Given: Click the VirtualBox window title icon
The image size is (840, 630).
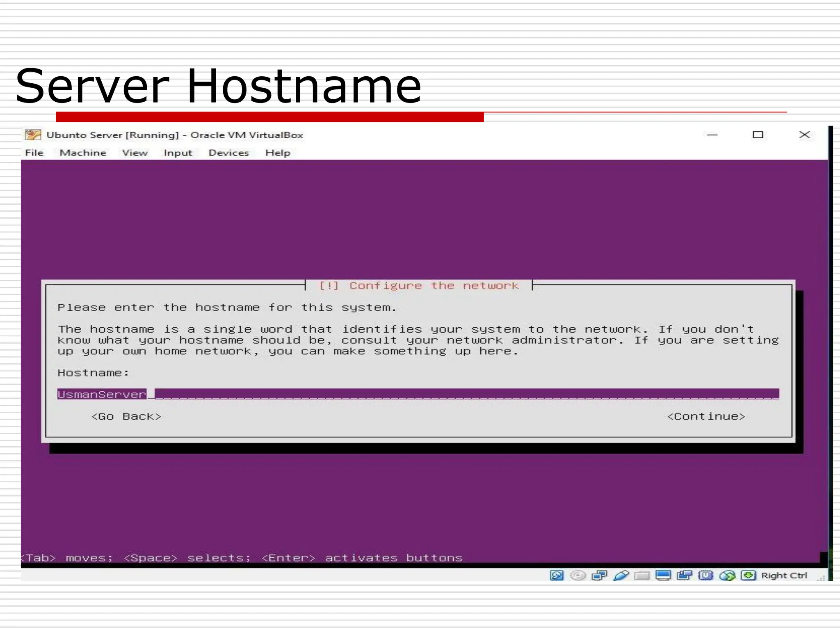Looking at the screenshot, I should tap(33, 135).
